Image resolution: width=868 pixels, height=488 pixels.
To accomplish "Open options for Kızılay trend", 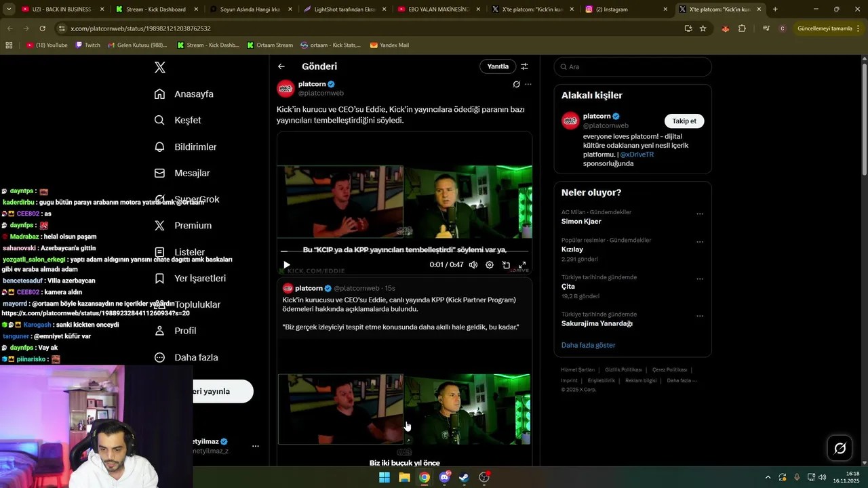I will [x=700, y=242].
